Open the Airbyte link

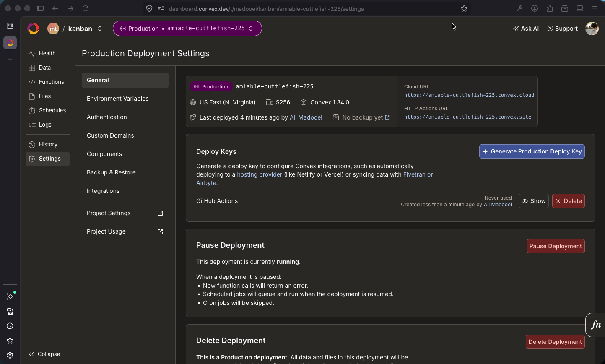click(x=206, y=183)
